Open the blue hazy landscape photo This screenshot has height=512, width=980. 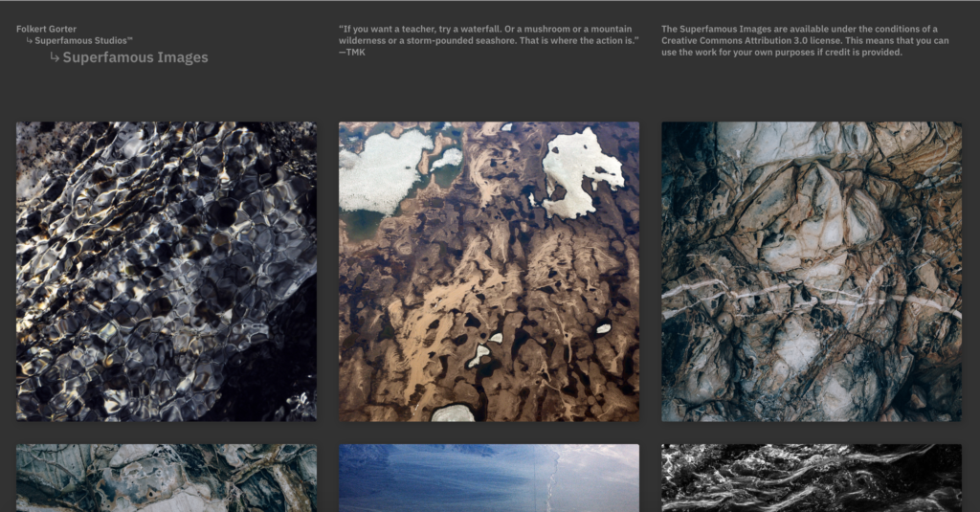pos(489,479)
